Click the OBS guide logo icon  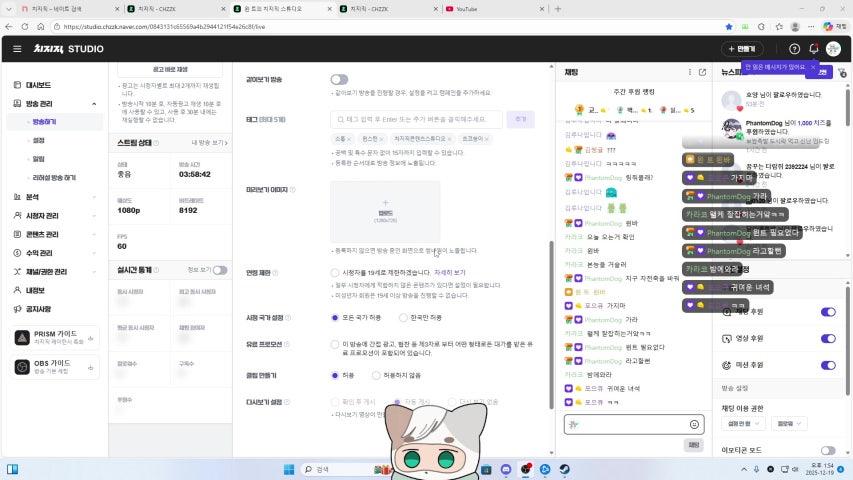[22, 367]
